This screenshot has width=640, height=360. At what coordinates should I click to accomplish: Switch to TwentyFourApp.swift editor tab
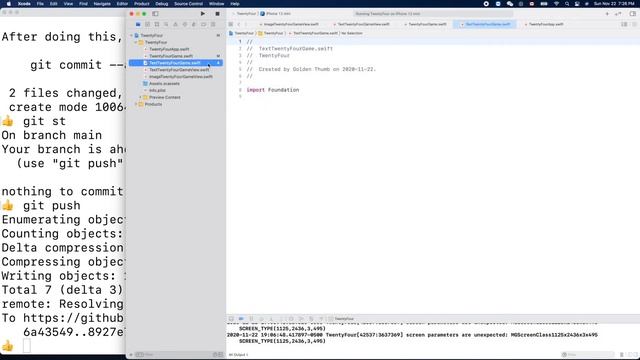pyautogui.click(x=545, y=24)
